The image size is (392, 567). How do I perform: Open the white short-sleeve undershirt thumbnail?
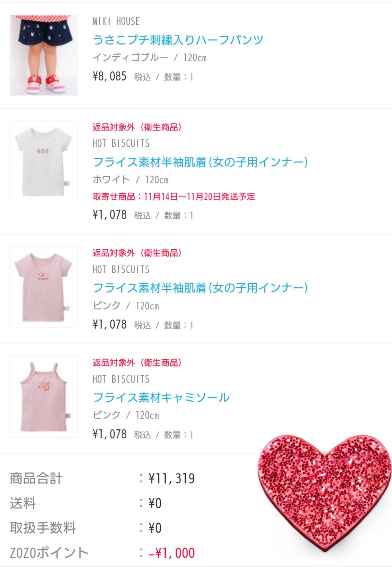(44, 161)
